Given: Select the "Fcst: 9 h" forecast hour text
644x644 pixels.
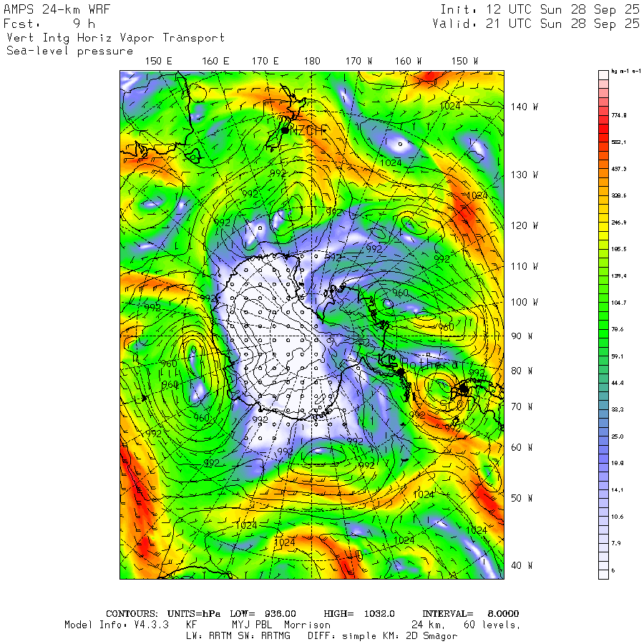Looking at the screenshot, I should 49,24.
